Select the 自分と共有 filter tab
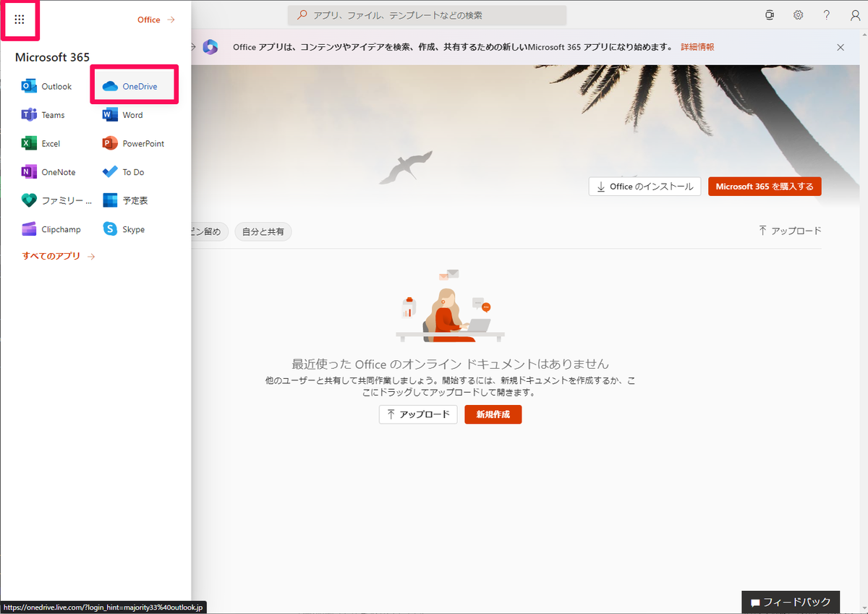Screen dimensions: 868x614 pos(263,231)
